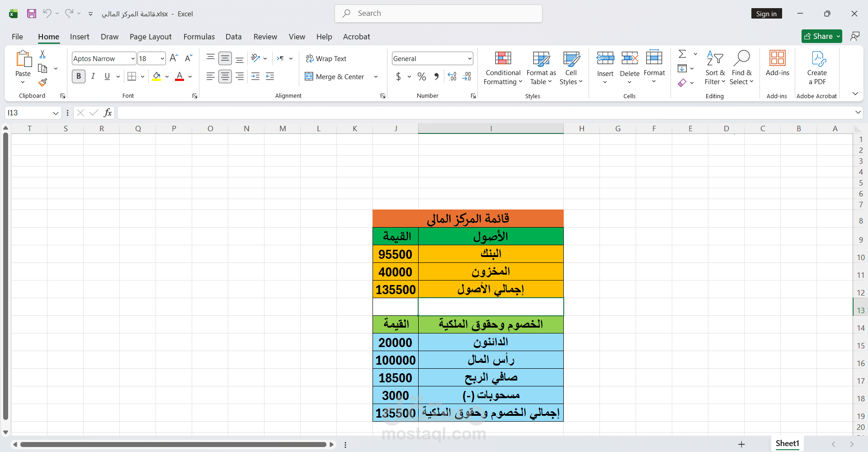Switch to the Insert tab
Viewport: 868px width, 452px height.
coord(80,37)
